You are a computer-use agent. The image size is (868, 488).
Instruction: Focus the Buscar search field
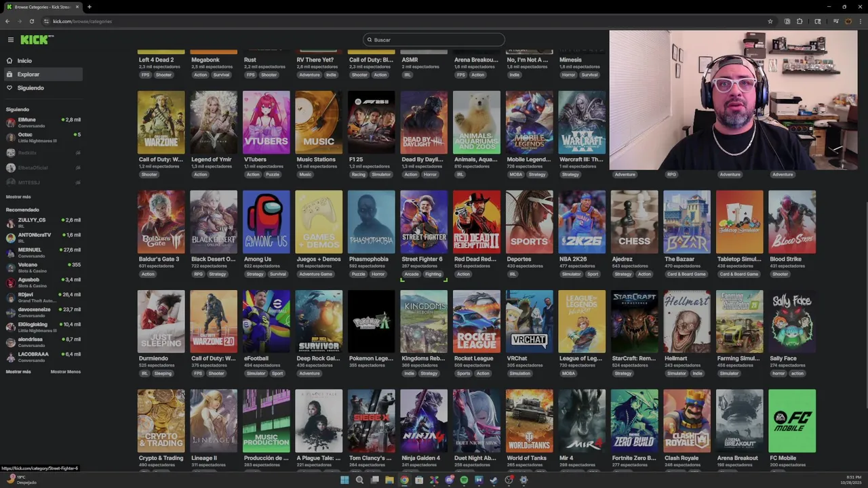pyautogui.click(x=434, y=39)
